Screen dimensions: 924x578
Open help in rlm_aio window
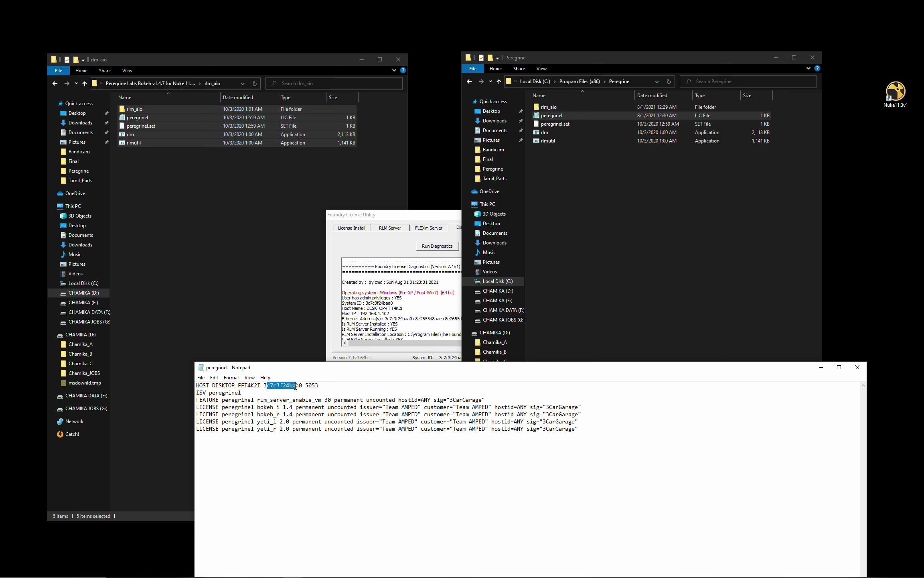[x=403, y=70]
